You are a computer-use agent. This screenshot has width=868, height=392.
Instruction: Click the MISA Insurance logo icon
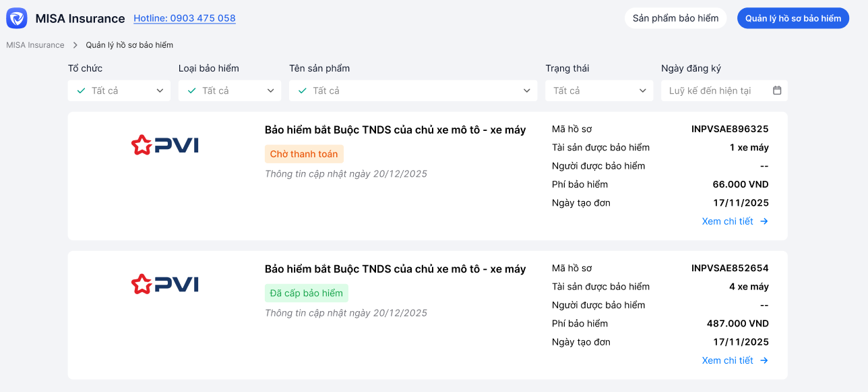click(x=16, y=18)
